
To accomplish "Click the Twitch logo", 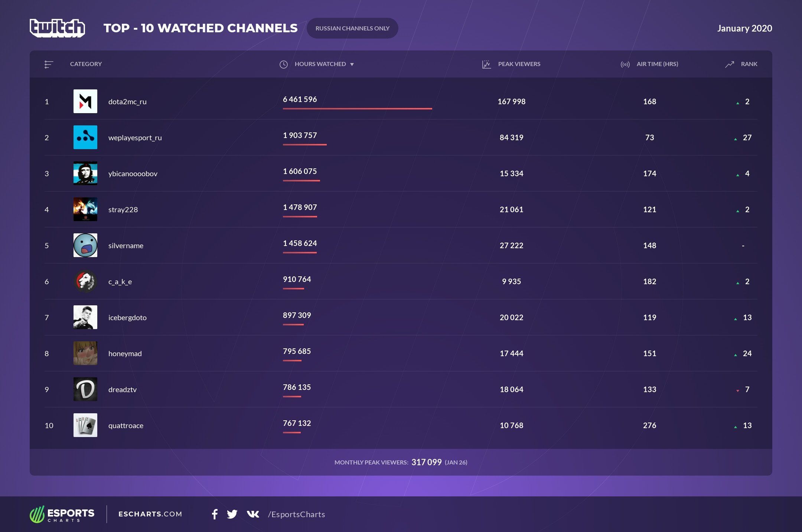I will [57, 28].
